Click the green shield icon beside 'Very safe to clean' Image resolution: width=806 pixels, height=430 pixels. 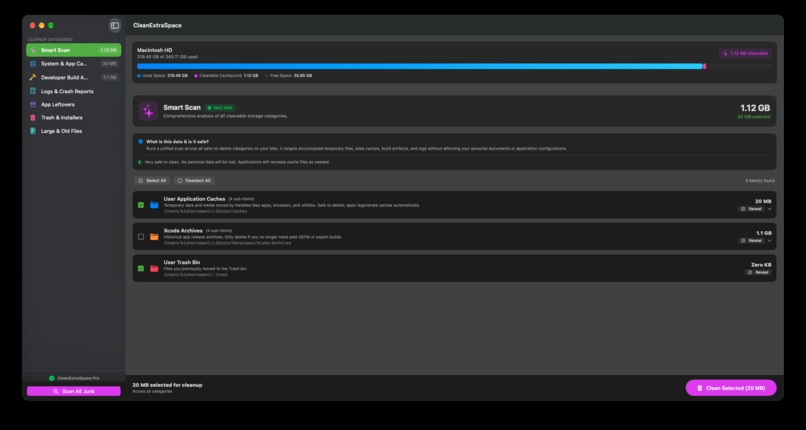(140, 162)
